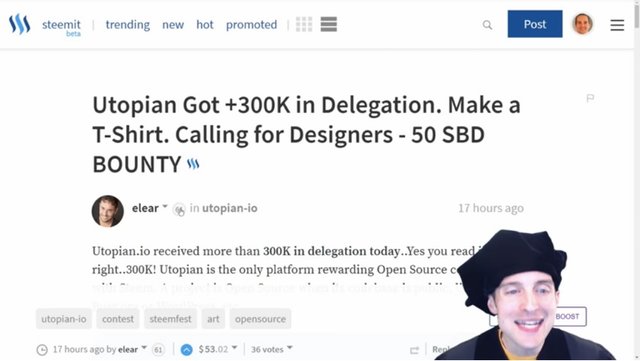Open elear link in post footer
The width and height of the screenshot is (640, 361).
click(x=128, y=350)
